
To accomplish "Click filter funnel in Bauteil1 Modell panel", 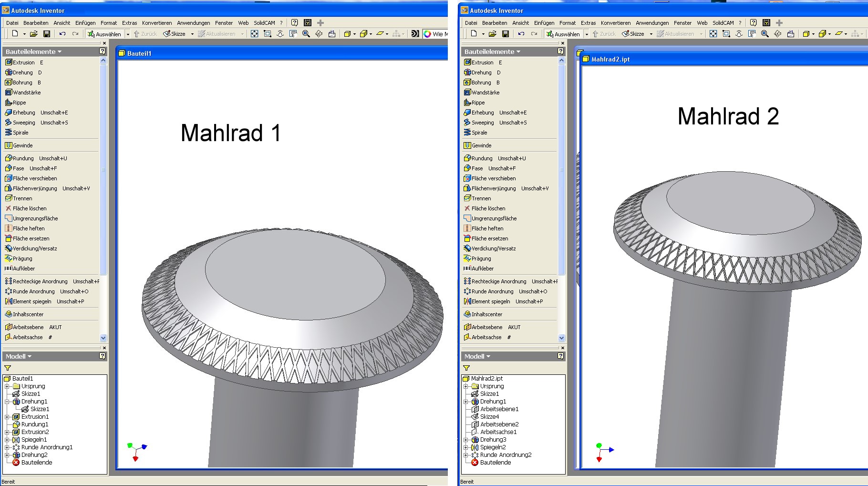I will [x=8, y=368].
